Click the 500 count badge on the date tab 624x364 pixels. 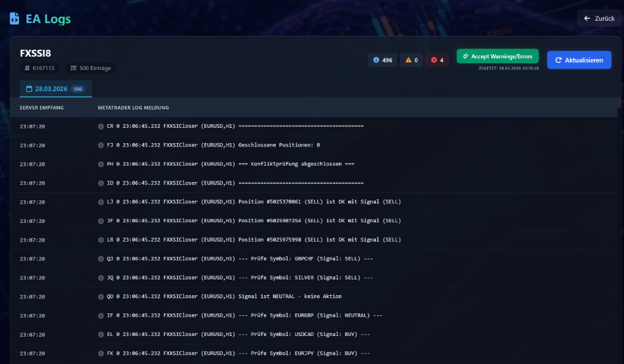click(77, 88)
